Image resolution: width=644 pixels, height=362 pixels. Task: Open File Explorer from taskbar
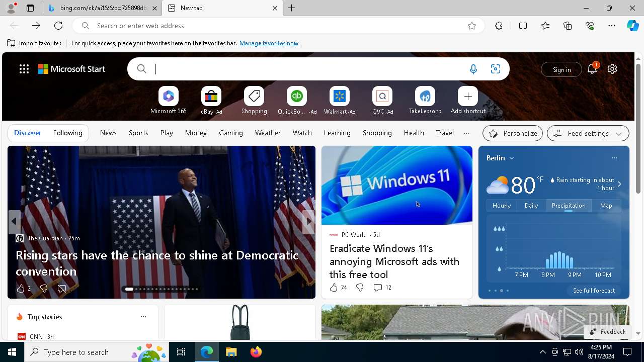point(231,352)
